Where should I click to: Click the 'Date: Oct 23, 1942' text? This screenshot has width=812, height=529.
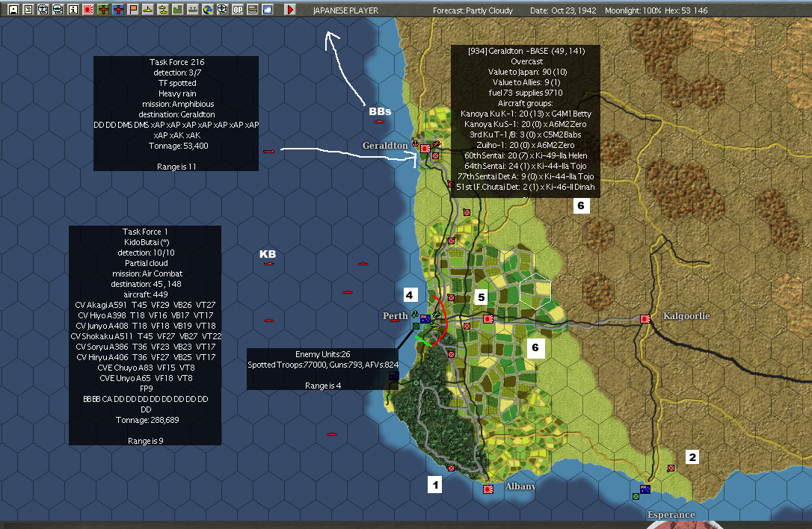[563, 10]
